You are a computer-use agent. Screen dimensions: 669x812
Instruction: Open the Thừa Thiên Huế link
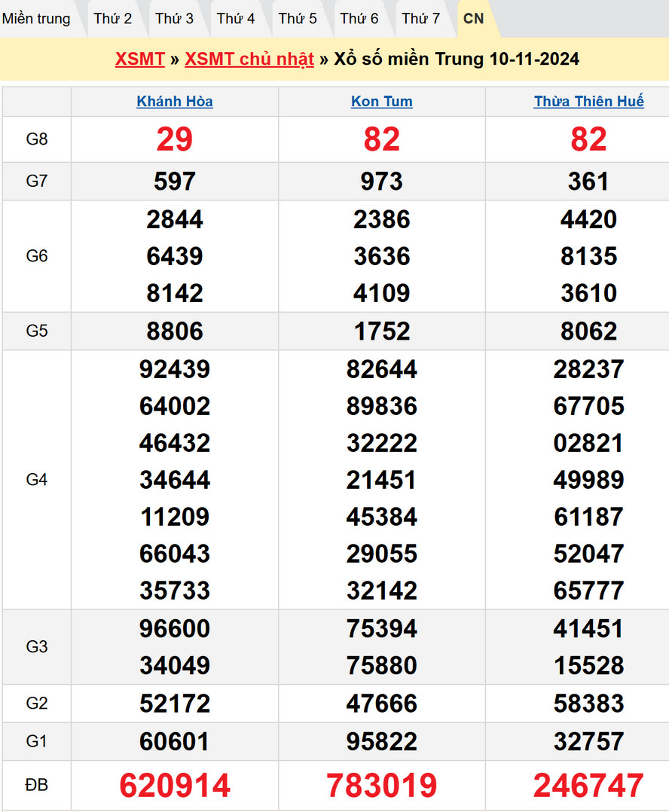(x=589, y=102)
